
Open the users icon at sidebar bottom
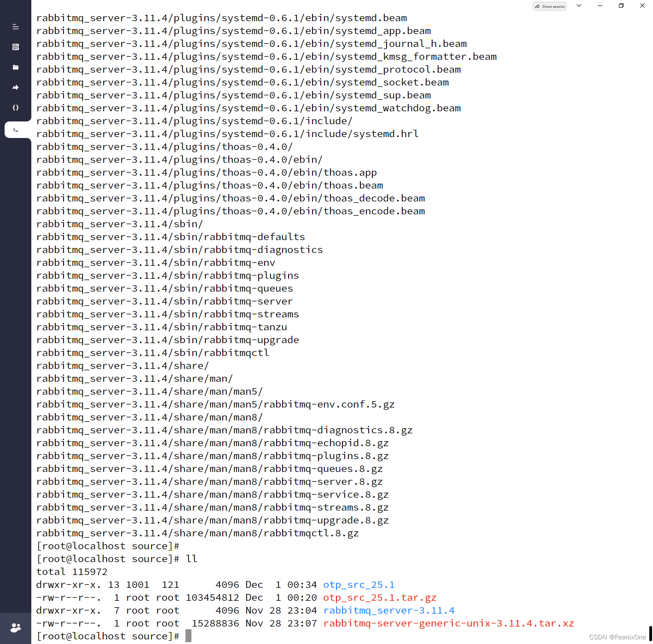[x=16, y=628]
